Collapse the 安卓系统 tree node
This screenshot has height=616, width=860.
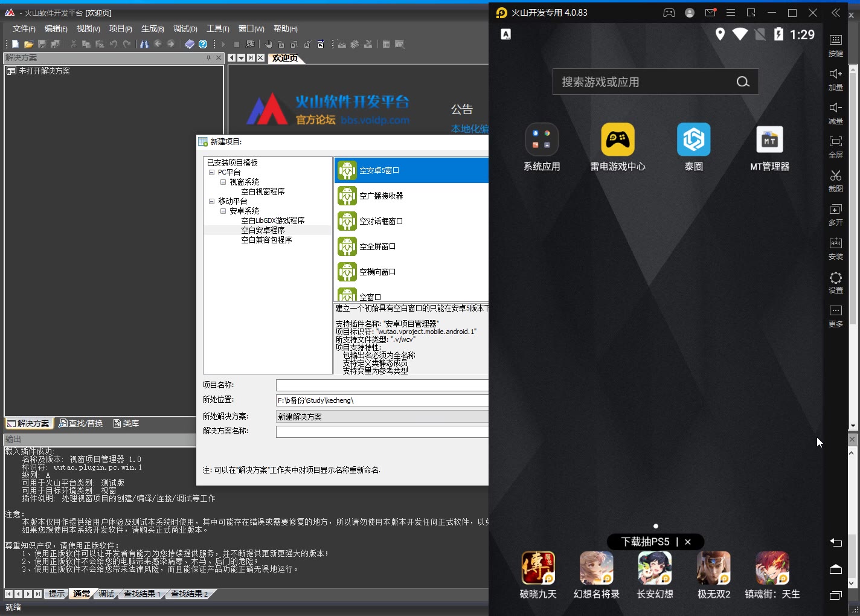pos(223,211)
